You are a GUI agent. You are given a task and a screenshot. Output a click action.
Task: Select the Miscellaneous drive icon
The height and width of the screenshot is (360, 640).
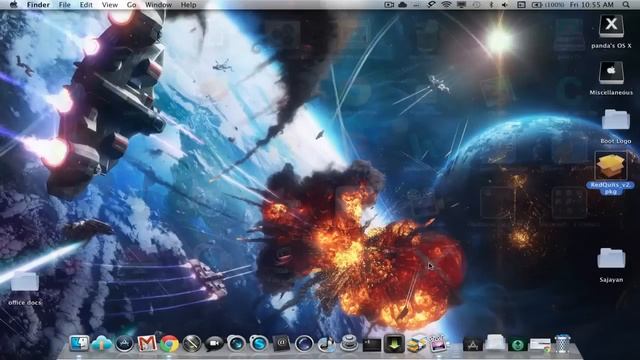click(611, 73)
